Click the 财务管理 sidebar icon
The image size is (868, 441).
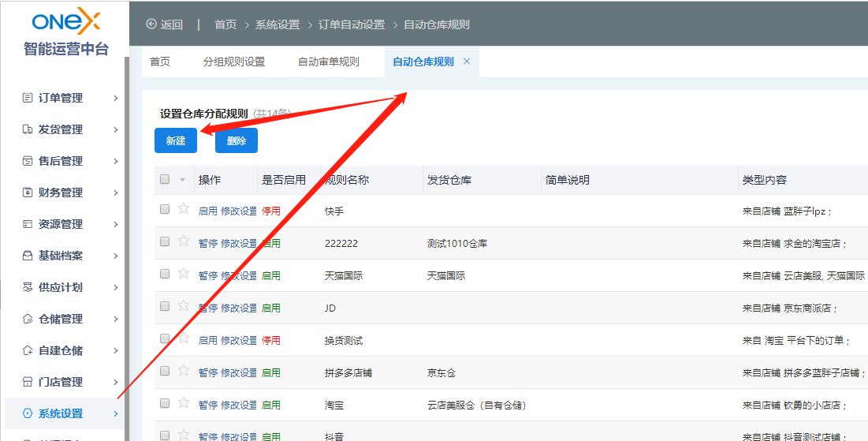pos(27,192)
